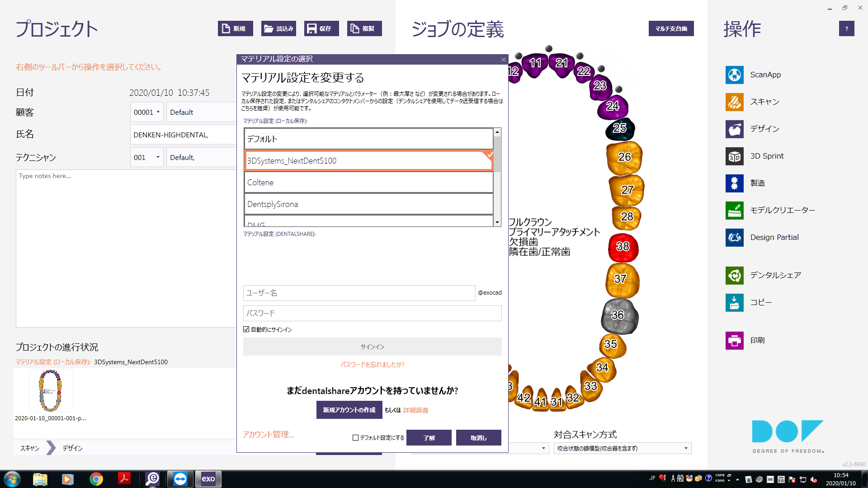868x488 pixels.
Task: Click the マルチ支台歯 multi-die button
Action: tap(671, 28)
